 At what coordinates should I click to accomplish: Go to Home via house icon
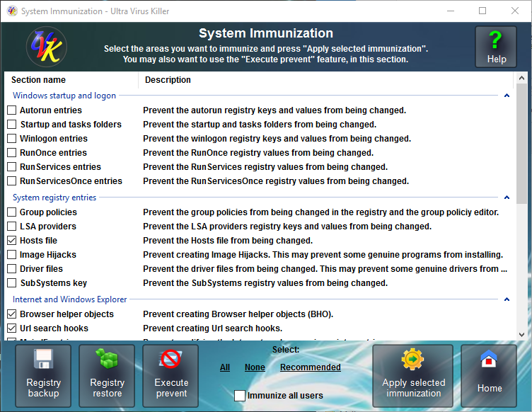click(489, 376)
